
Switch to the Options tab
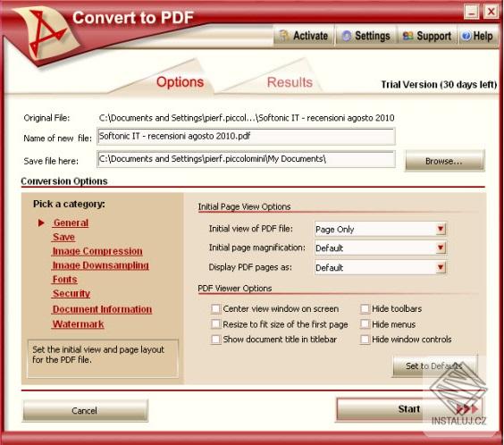[x=180, y=82]
